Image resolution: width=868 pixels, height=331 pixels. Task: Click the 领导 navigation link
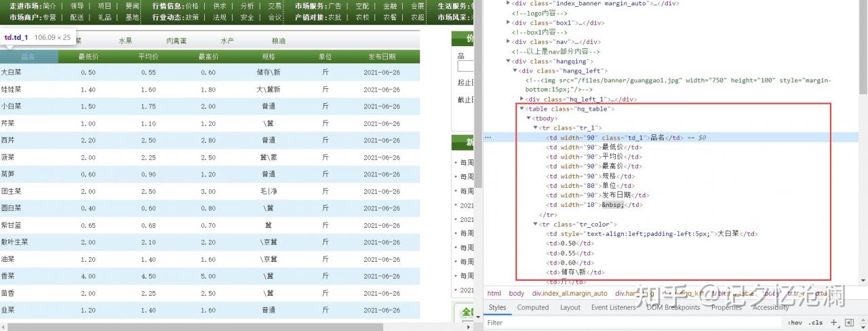tap(77, 6)
